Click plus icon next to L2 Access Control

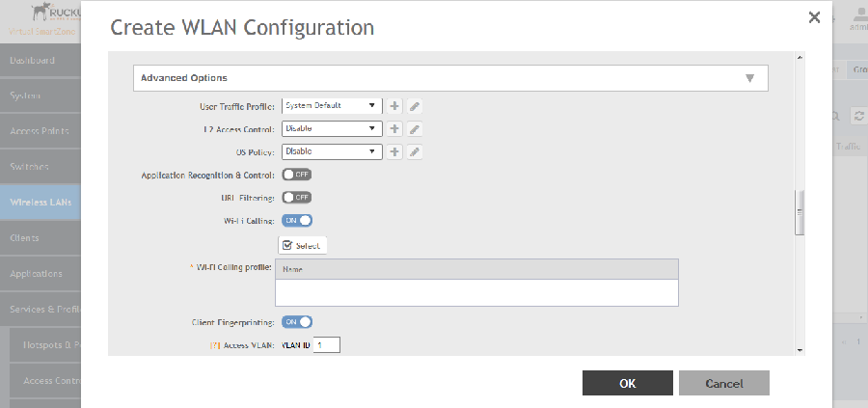tap(394, 128)
